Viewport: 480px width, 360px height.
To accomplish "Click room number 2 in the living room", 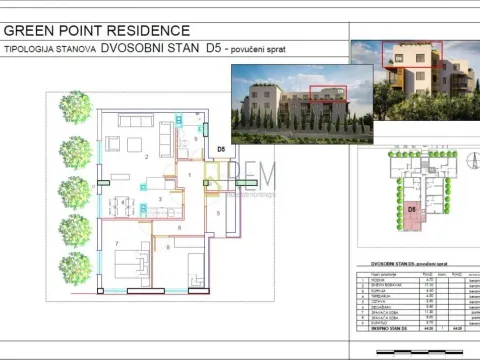I will point(146,157).
